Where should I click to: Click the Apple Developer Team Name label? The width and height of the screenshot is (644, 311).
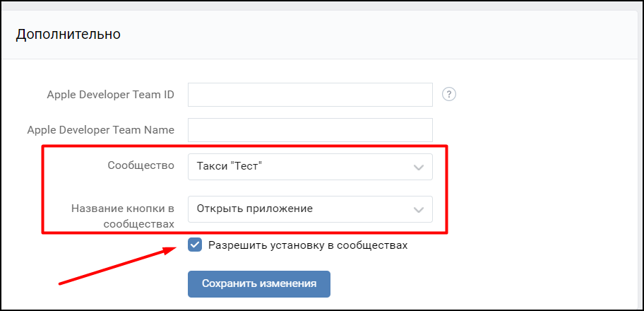[100, 130]
